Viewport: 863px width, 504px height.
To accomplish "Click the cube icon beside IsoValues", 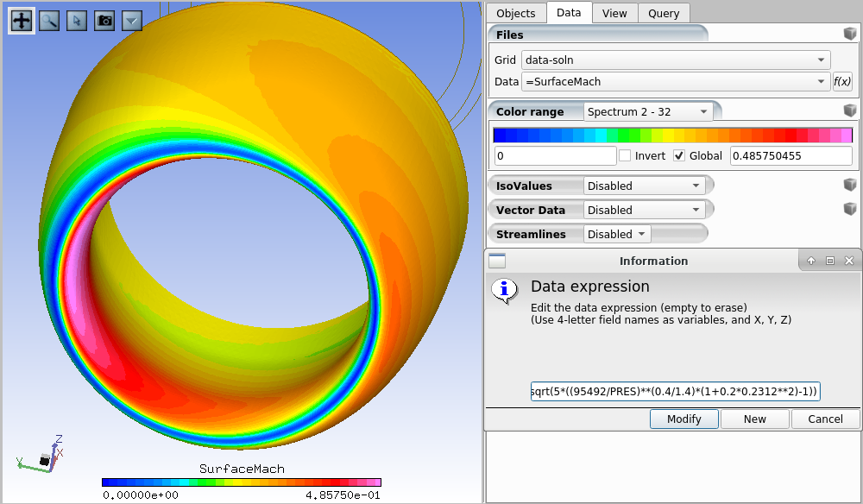I will point(850,186).
